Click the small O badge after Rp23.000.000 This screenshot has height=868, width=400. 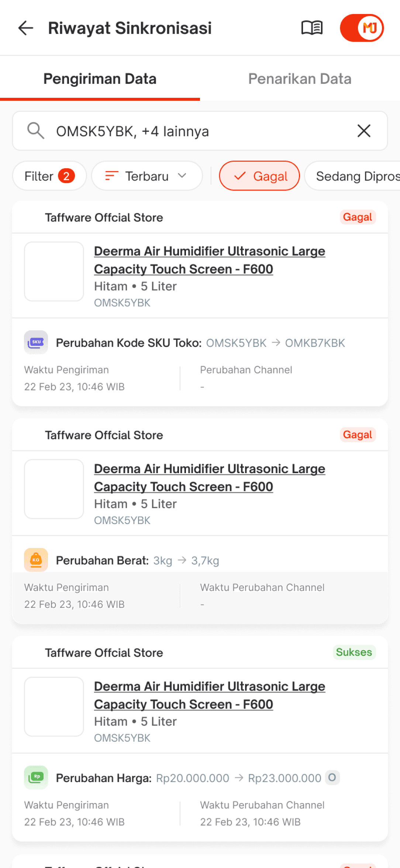332,778
